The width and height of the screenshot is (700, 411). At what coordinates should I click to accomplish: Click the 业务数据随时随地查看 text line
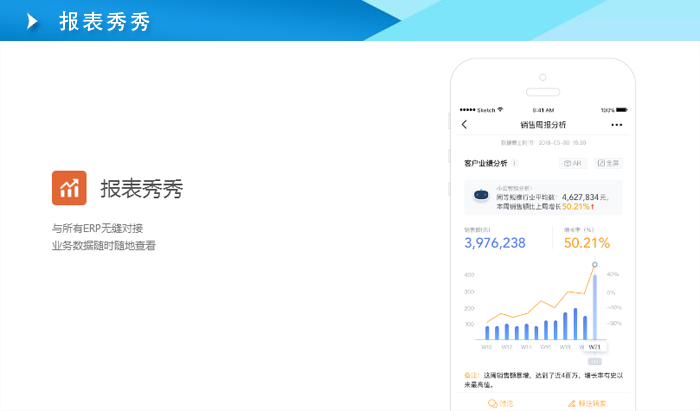click(x=104, y=245)
